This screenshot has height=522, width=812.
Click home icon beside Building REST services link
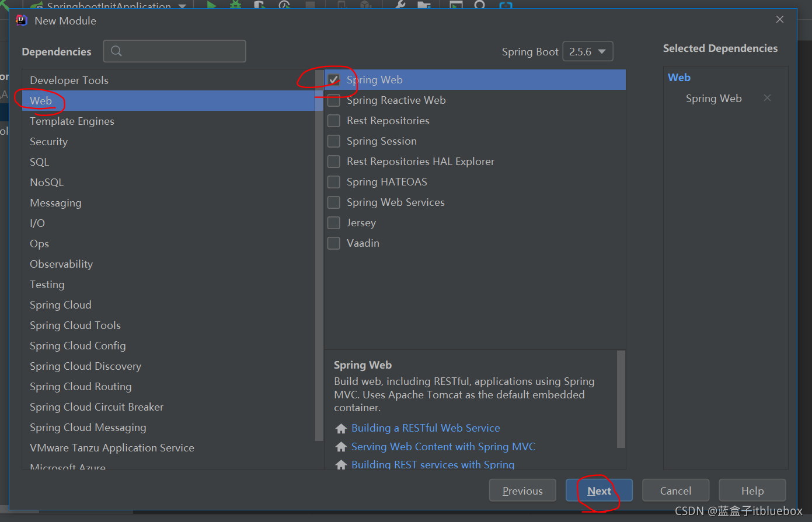click(341, 465)
